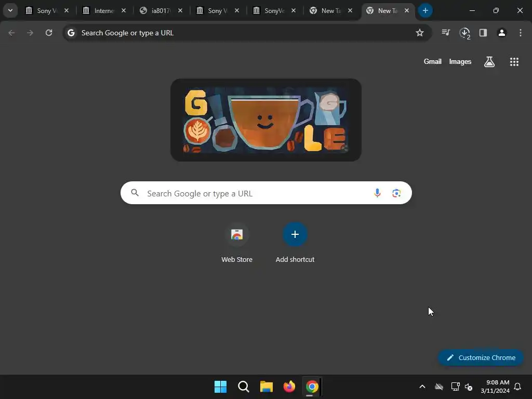The height and width of the screenshot is (399, 532).
Task: Close the Interne tab
Action: pyautogui.click(x=124, y=11)
